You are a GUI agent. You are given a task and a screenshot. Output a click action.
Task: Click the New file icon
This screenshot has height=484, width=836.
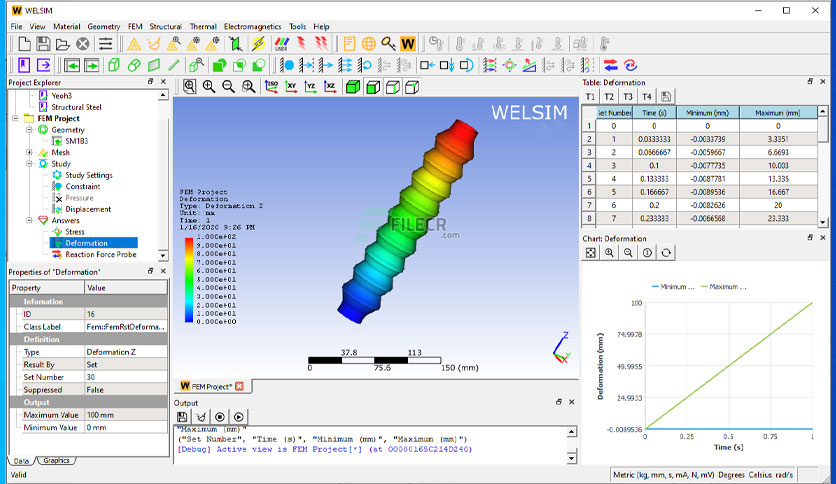(x=25, y=44)
